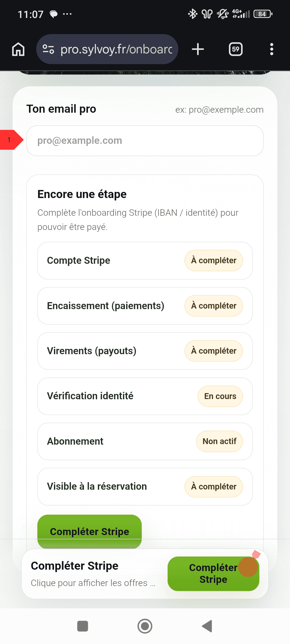Tap À compléter badge for Encaissement
This screenshot has width=290, height=644.
point(213,306)
